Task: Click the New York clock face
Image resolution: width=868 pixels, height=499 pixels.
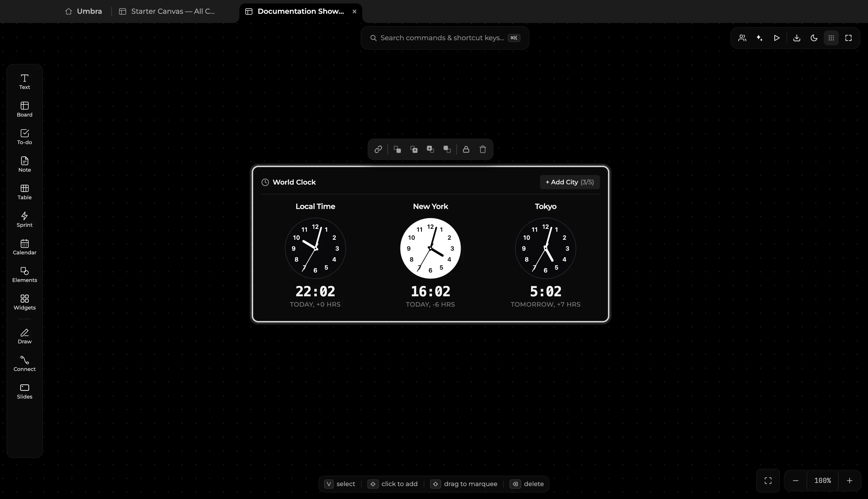Action: tap(430, 248)
